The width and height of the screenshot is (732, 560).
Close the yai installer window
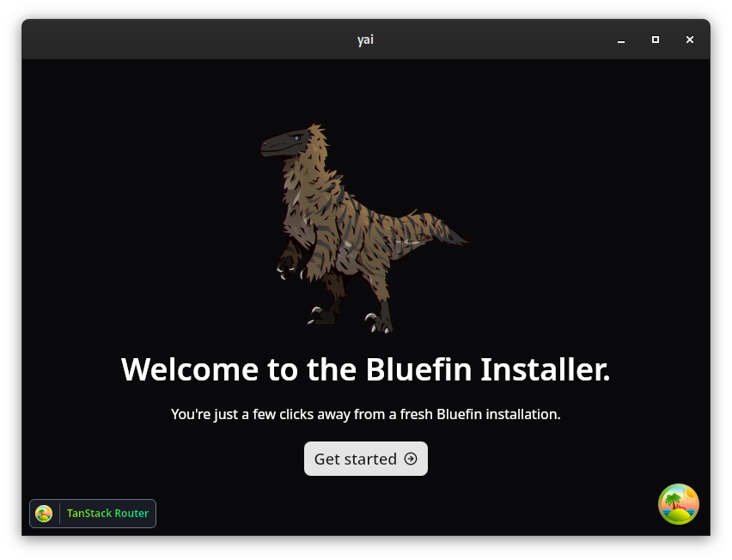pos(690,40)
